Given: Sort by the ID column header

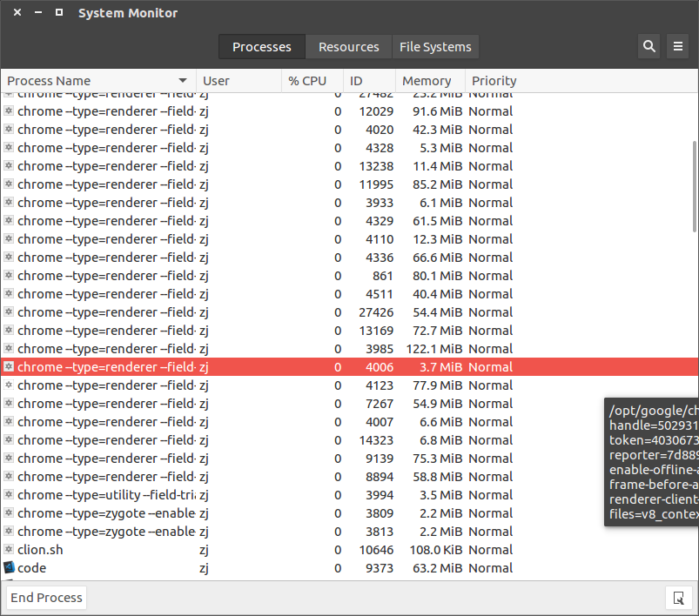Looking at the screenshot, I should 369,81.
